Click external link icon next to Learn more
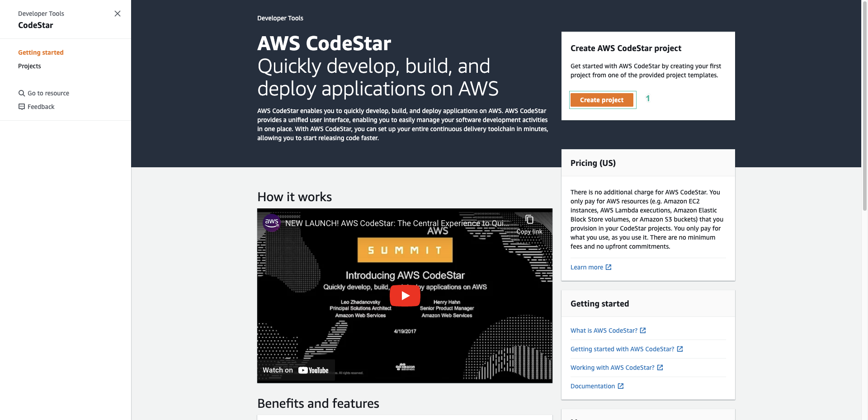Viewport: 868px width, 420px height. (x=609, y=267)
